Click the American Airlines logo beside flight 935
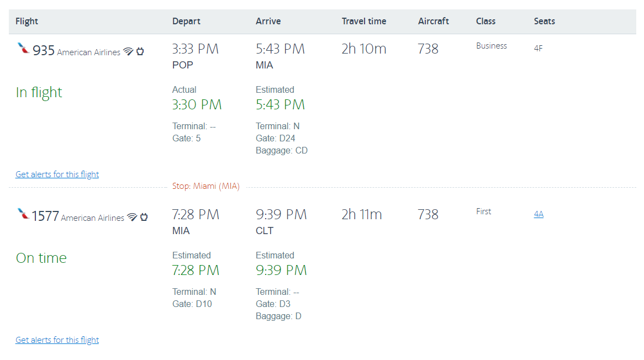644x360 pixels. tap(23, 49)
